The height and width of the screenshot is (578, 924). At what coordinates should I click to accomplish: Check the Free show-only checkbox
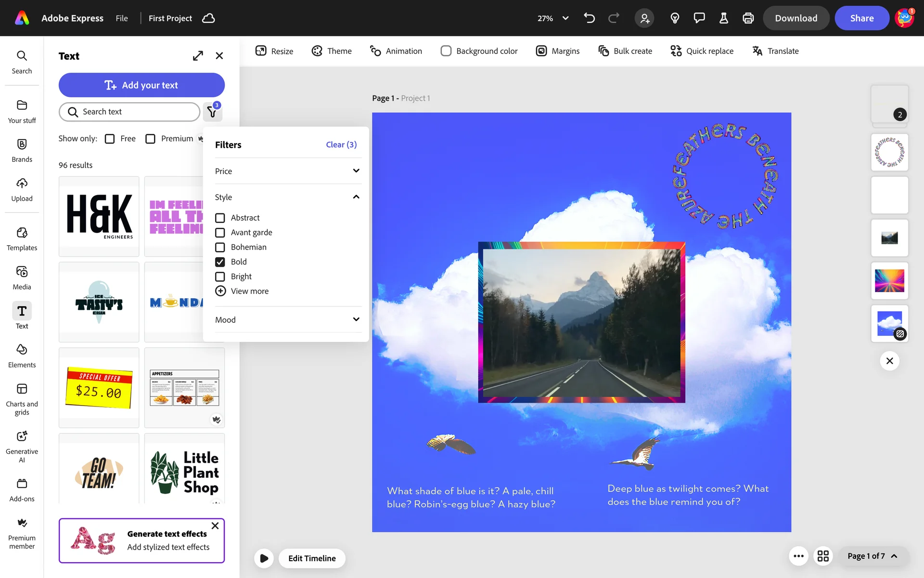(x=110, y=139)
